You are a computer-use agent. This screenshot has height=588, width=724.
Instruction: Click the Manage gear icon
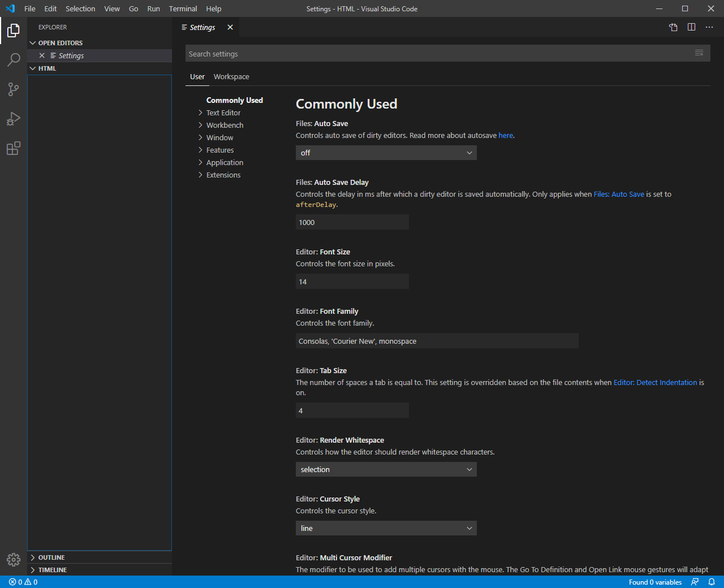pos(14,560)
